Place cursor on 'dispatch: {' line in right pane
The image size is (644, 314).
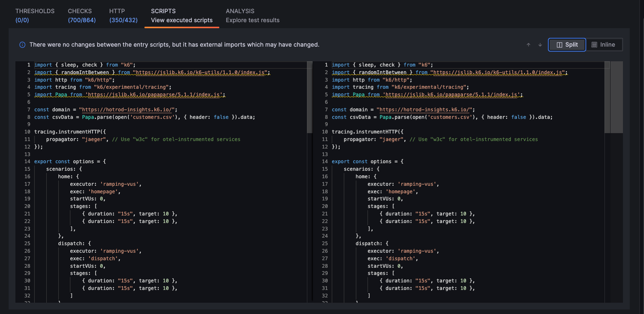[x=372, y=244]
